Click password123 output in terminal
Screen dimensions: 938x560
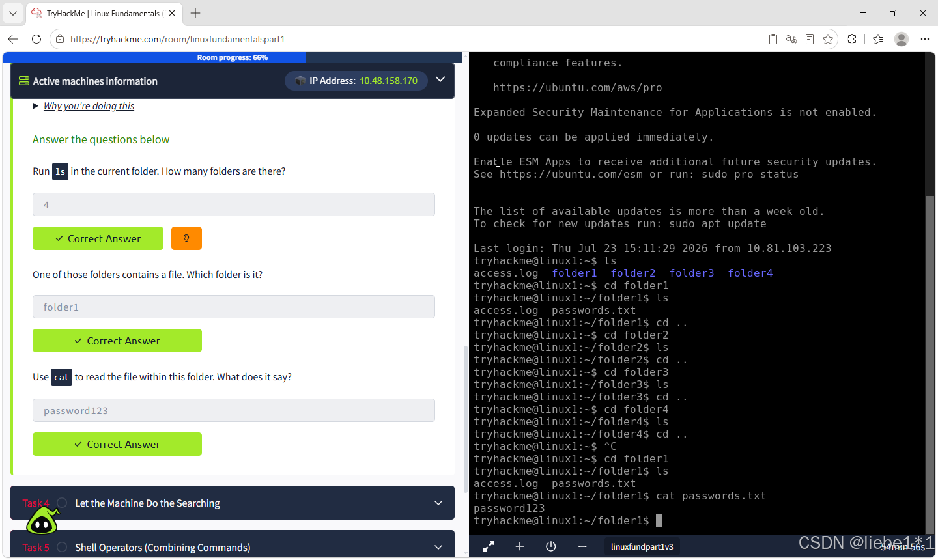point(509,509)
